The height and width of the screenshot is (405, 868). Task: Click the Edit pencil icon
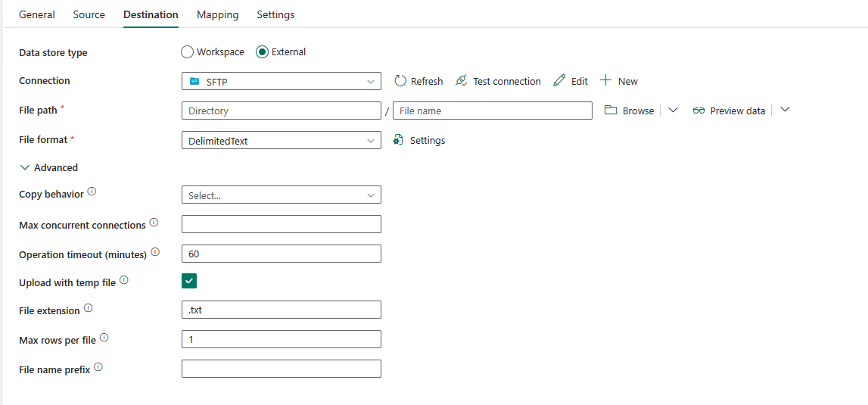coord(559,81)
